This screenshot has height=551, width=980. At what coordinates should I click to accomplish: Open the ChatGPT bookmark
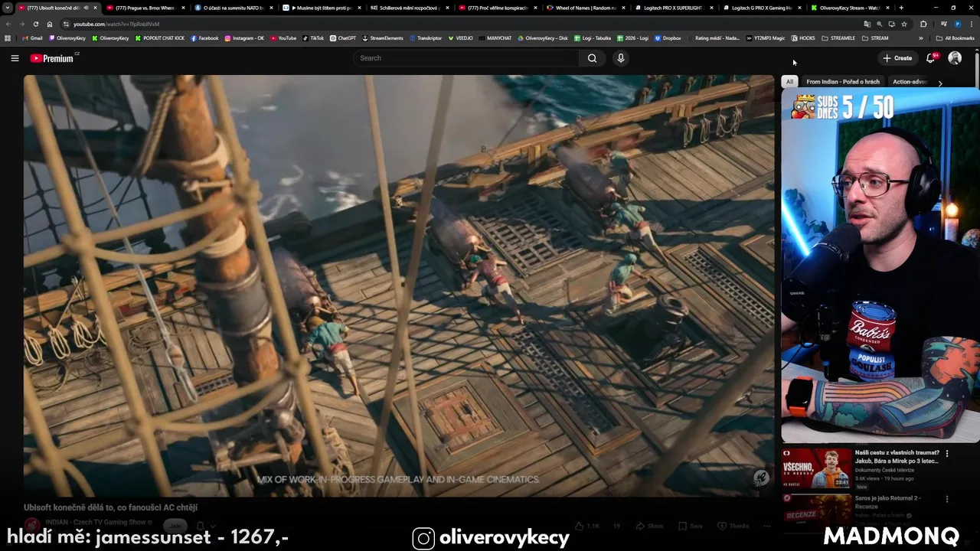coord(343,37)
